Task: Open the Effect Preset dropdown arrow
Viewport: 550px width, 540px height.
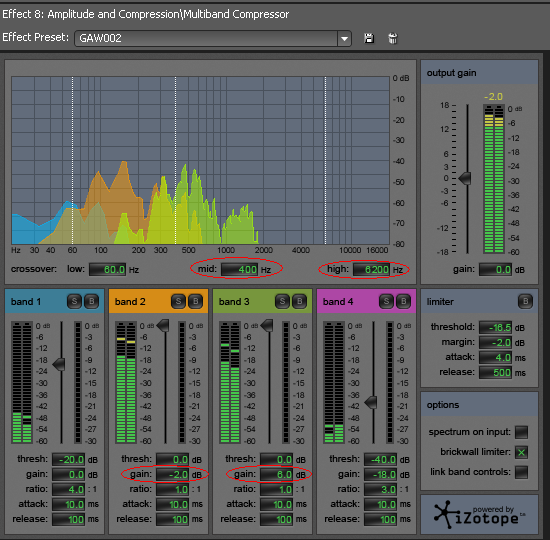Action: click(x=344, y=38)
